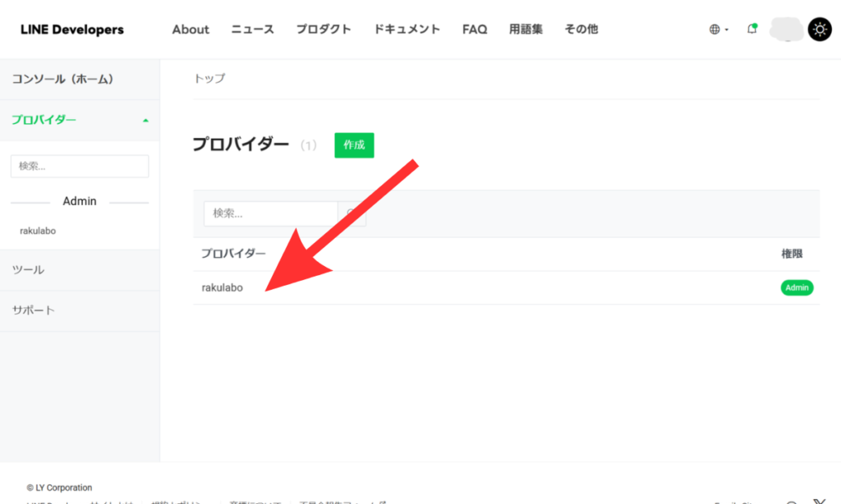
Task: Click the 権限 column header
Action: (x=792, y=254)
